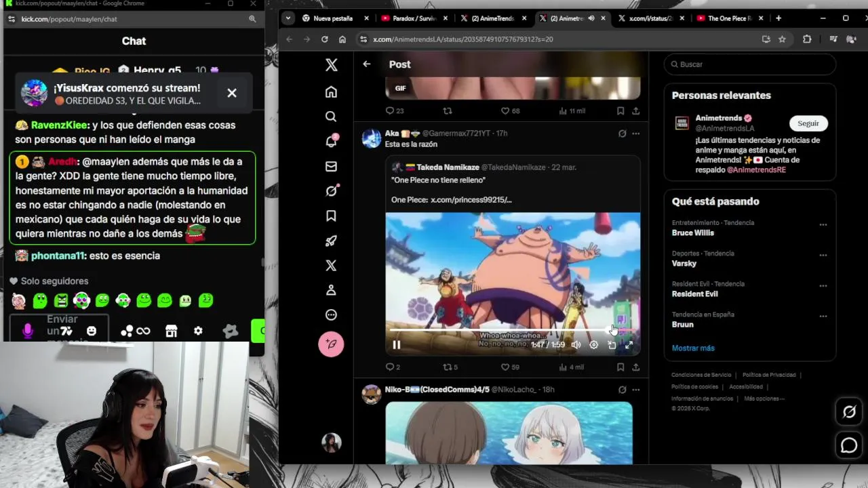Toggle picture-in-picture on the video player
This screenshot has height=488, width=868.
pos(612,344)
